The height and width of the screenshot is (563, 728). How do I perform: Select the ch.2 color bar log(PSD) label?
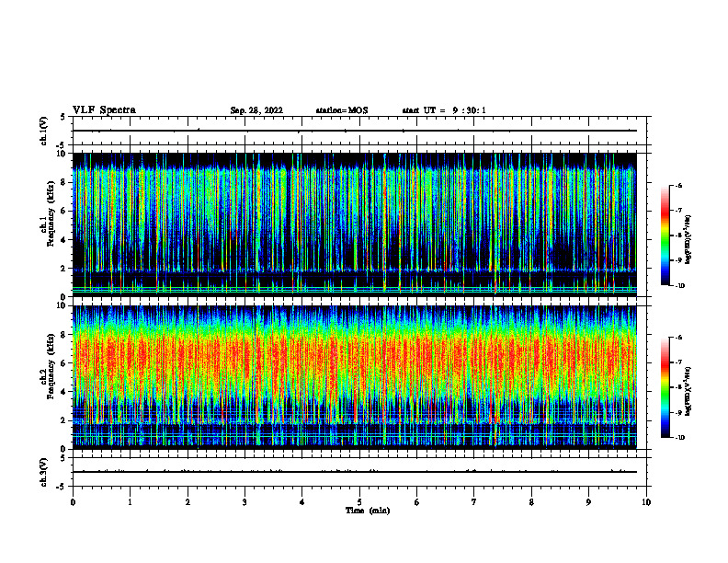688,391
